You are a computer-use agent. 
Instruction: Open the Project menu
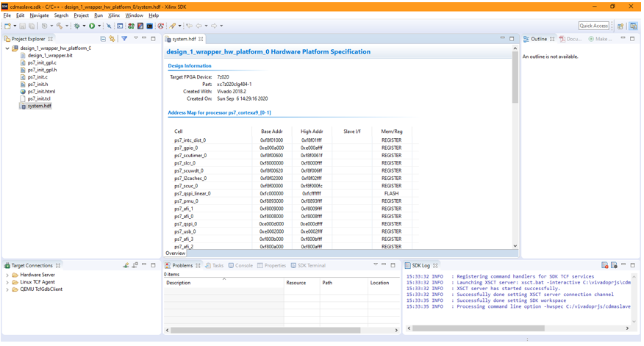point(81,15)
